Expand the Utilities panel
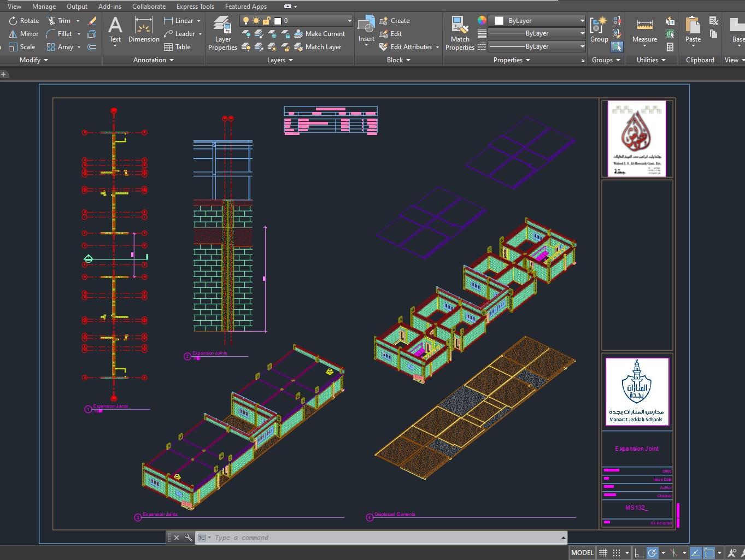 point(651,60)
